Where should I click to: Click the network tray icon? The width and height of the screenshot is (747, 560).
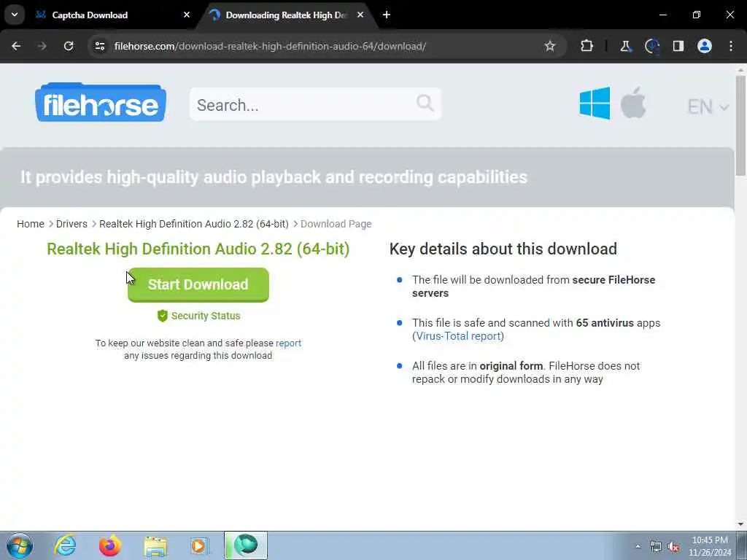click(656, 547)
